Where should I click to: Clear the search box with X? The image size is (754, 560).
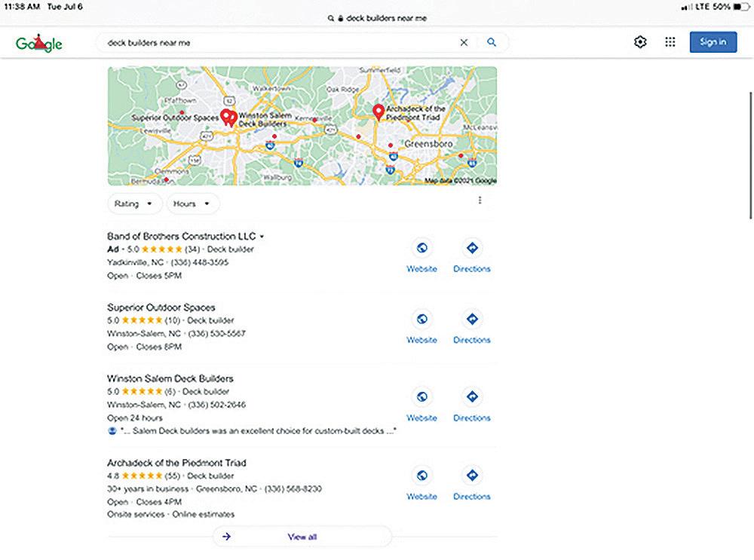[x=464, y=42]
